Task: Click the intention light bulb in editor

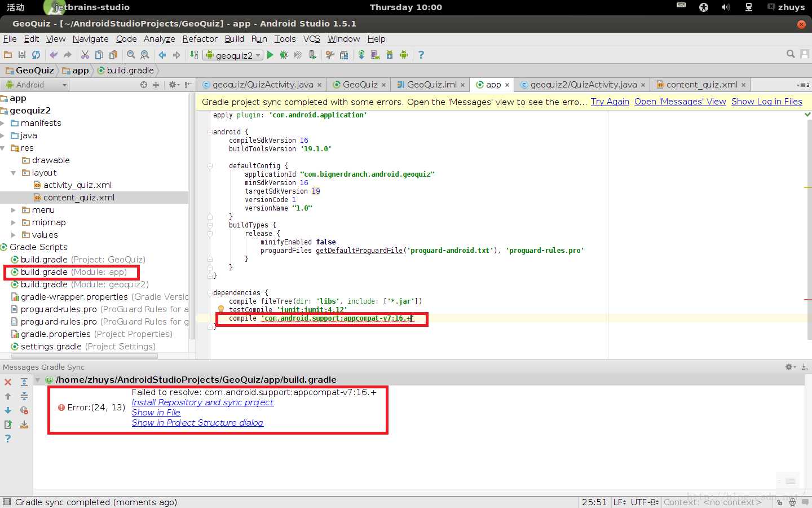Action: pos(221,309)
